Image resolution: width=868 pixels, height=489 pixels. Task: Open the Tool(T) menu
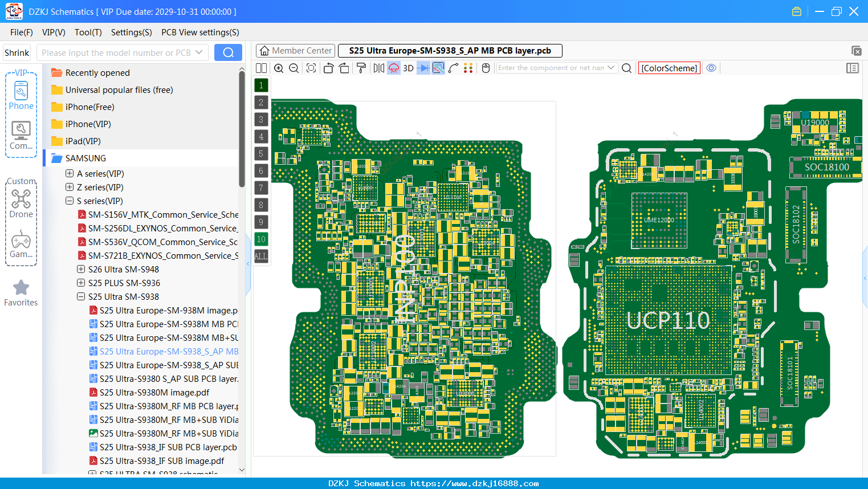coord(88,32)
